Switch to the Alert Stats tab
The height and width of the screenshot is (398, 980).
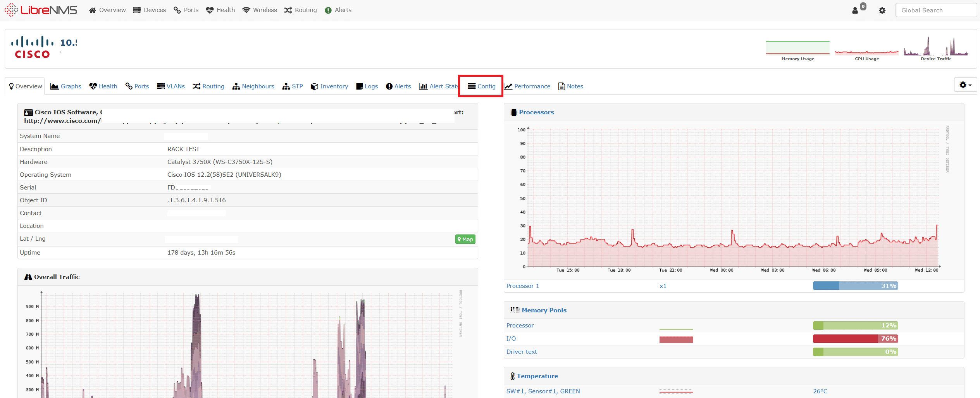tap(439, 86)
